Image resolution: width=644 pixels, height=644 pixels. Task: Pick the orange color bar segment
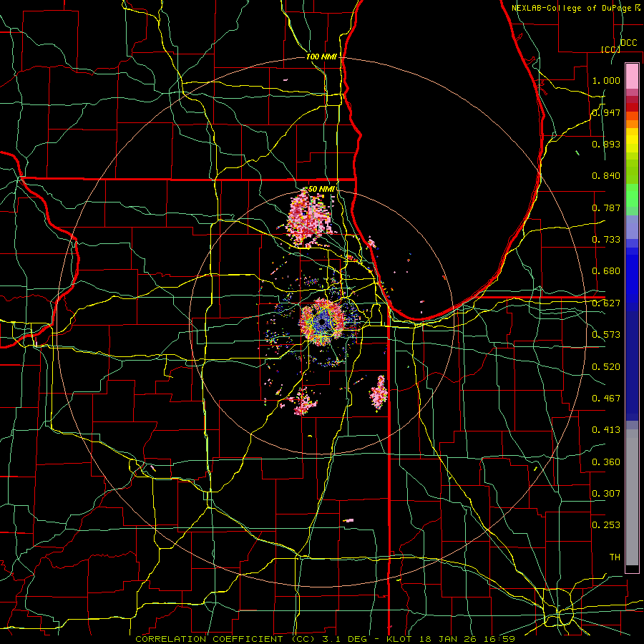632,124
